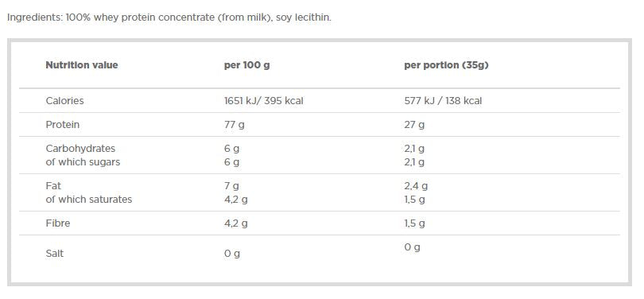The image size is (644, 299).
Task: Click the 0 g salt per 100 g value
Action: (232, 254)
